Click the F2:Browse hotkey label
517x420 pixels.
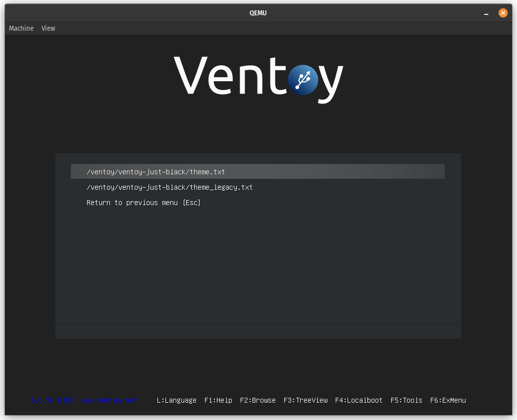click(x=258, y=400)
